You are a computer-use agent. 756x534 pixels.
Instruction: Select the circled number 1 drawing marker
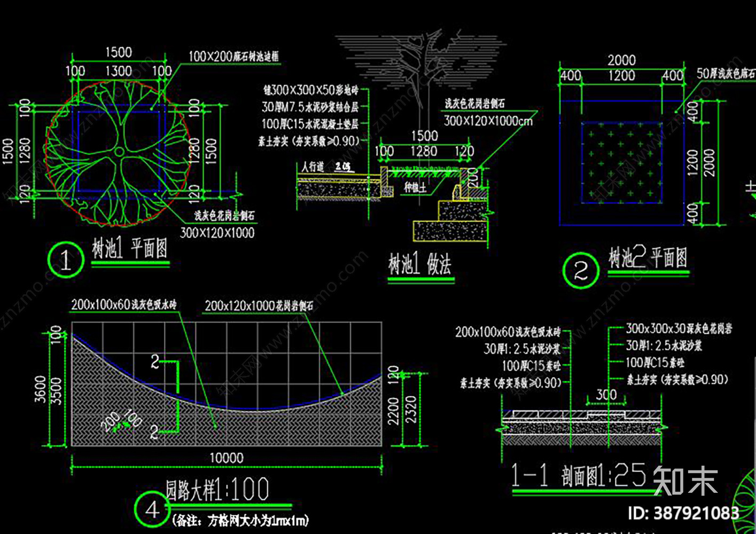coord(66,261)
